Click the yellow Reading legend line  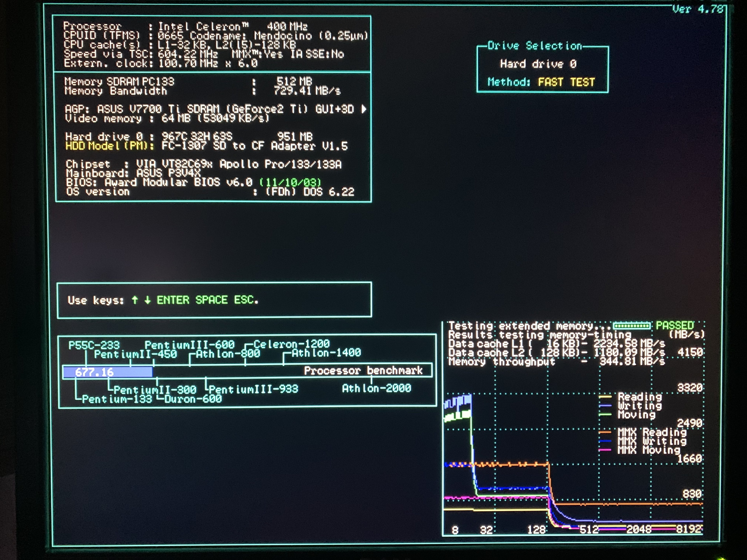(605, 397)
